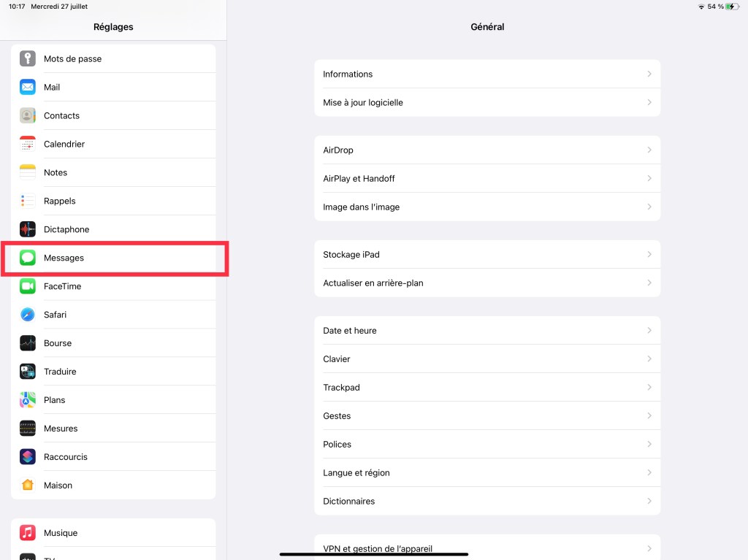Expand the Clavier row chevron
The width and height of the screenshot is (748, 560).
click(649, 359)
